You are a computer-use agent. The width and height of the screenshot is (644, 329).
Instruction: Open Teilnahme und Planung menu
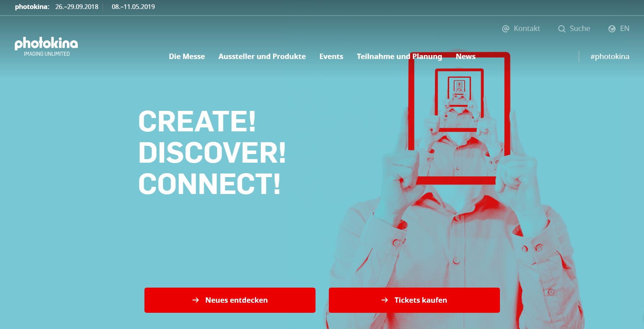[x=399, y=57]
